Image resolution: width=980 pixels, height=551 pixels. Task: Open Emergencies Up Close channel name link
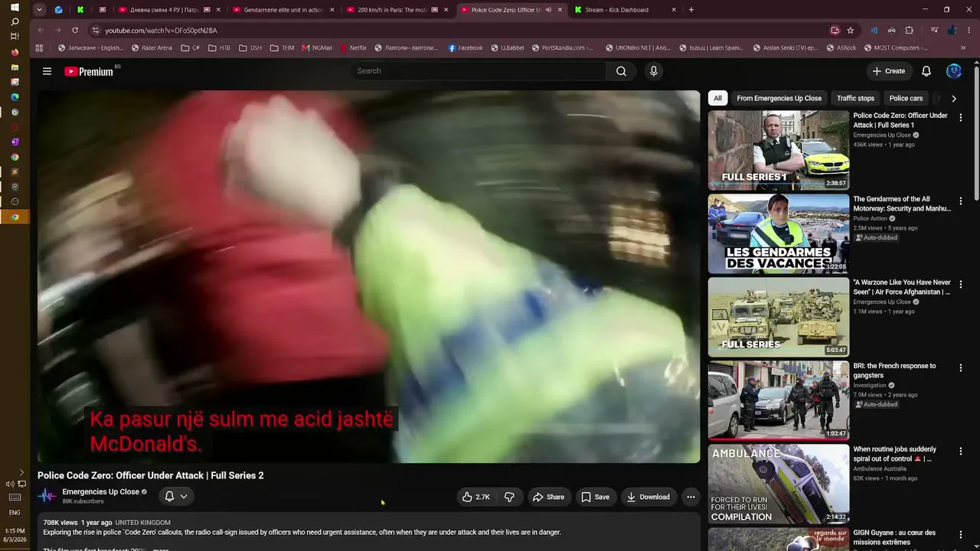(x=100, y=492)
